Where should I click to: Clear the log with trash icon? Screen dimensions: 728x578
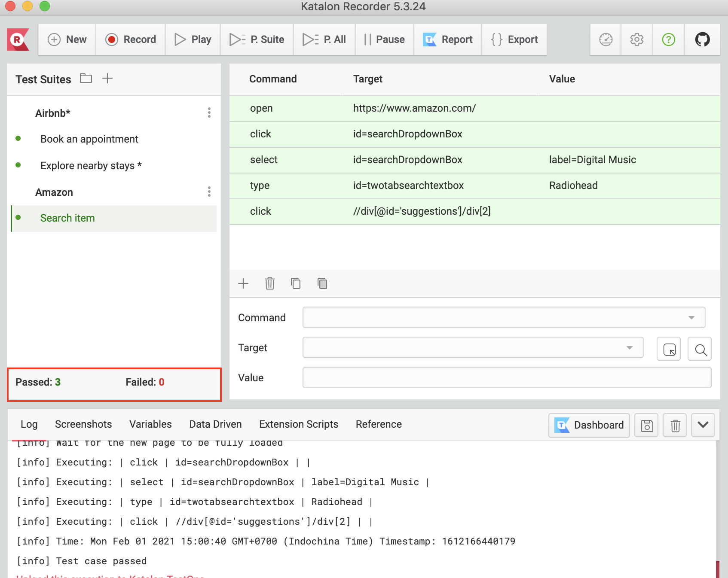point(675,425)
